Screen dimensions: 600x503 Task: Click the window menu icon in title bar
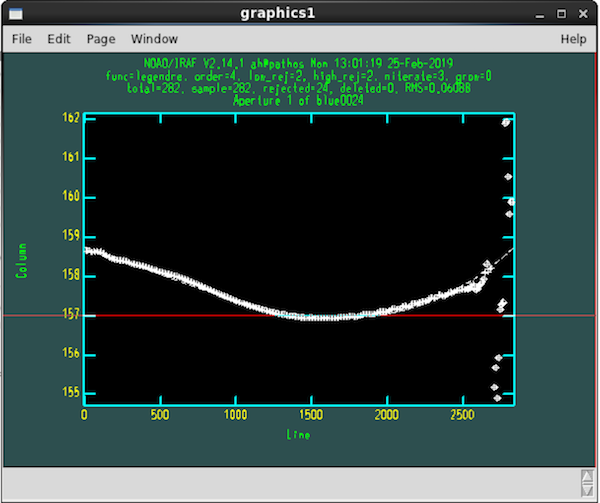click(x=16, y=14)
